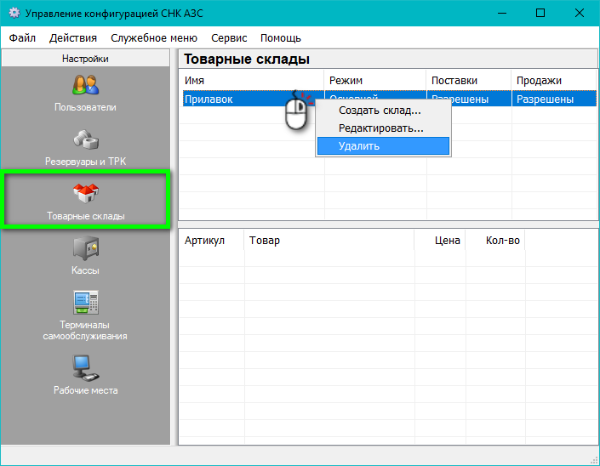The width and height of the screenshot is (600, 466).
Task: Open the Пользователи users icon
Action: (85, 86)
